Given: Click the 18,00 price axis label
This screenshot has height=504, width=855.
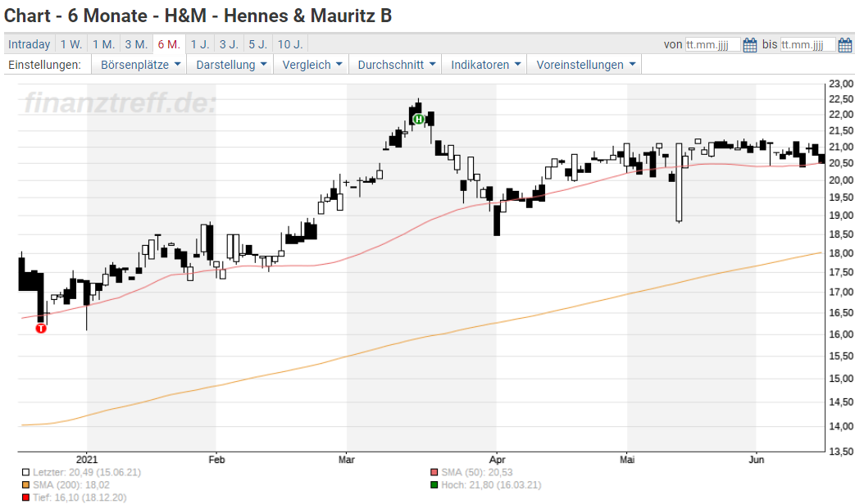Looking at the screenshot, I should click(x=841, y=252).
